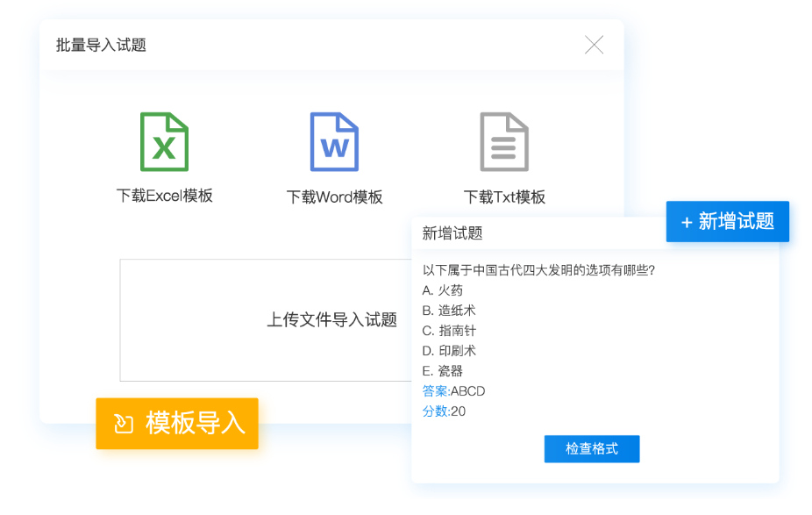
Task: Open the 下载Word模板 link
Action: (x=334, y=197)
